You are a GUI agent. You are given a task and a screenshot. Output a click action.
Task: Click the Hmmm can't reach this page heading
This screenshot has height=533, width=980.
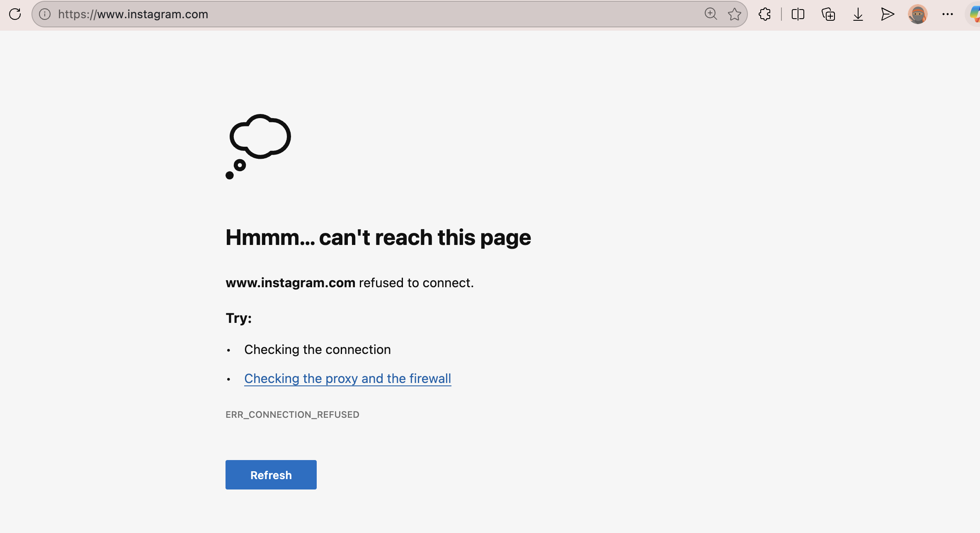(378, 237)
